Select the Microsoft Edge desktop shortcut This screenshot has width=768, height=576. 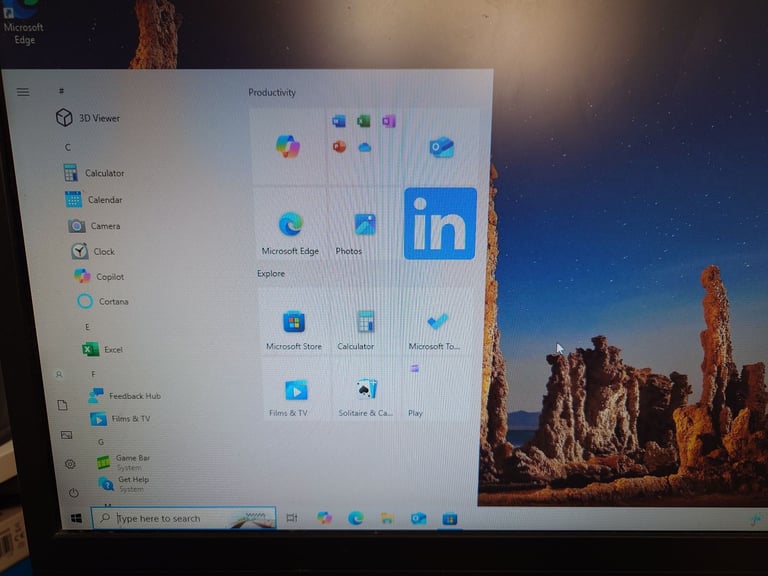tap(23, 24)
